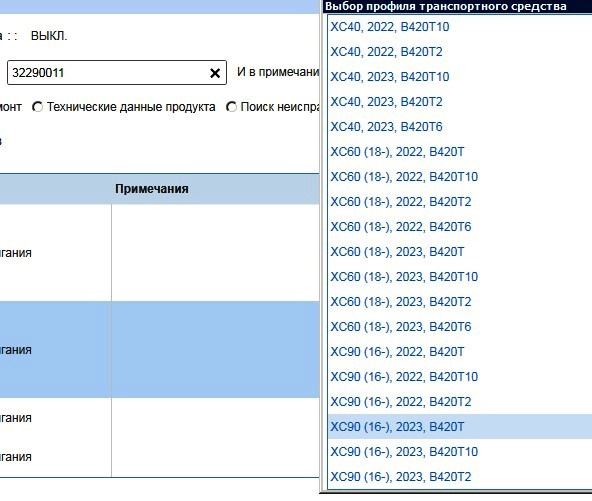Screen dimensions: 592x501
Task: Select XC60 (18-), 2023, B420T6 profile
Action: [x=460, y=327]
